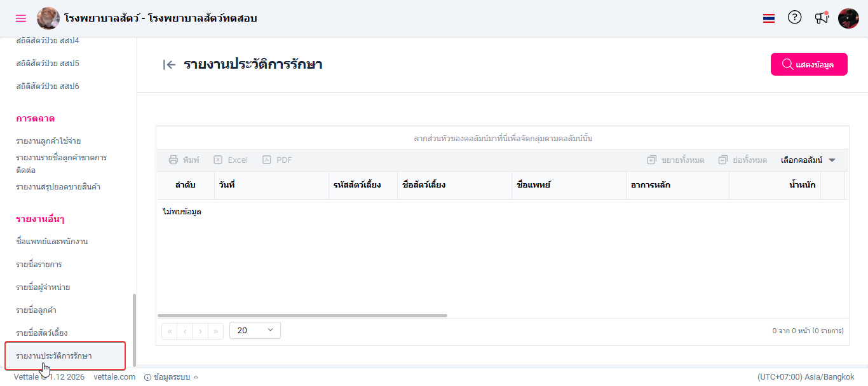868x386 pixels.
Task: Click the group-by drag hint panel text
Action: click(503, 138)
